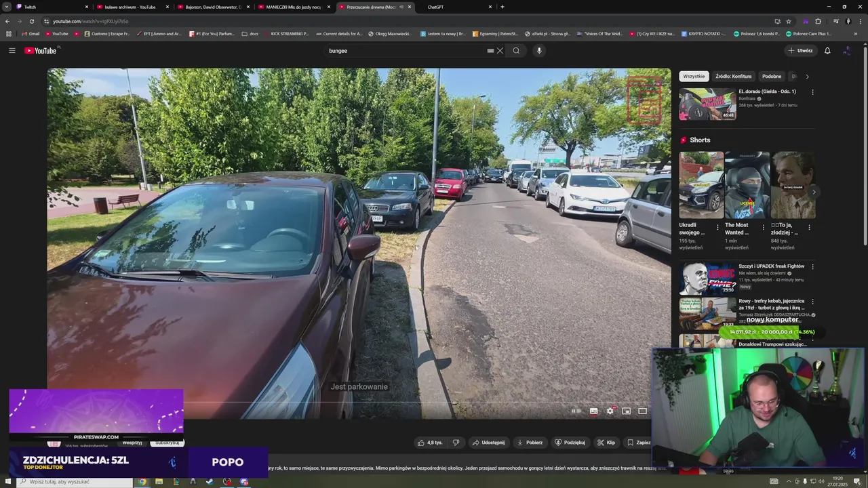This screenshot has height=488, width=868.
Task: Click the Utwórz create button
Action: 800,50
